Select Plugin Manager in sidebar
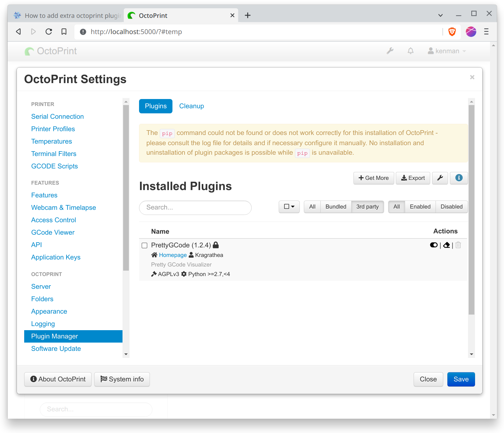 coord(73,336)
